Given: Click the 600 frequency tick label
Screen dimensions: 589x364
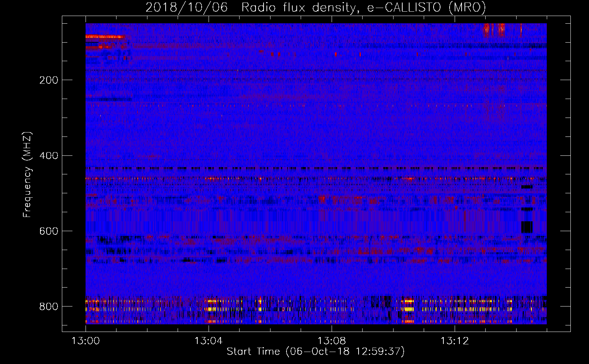Looking at the screenshot, I should (49, 232).
